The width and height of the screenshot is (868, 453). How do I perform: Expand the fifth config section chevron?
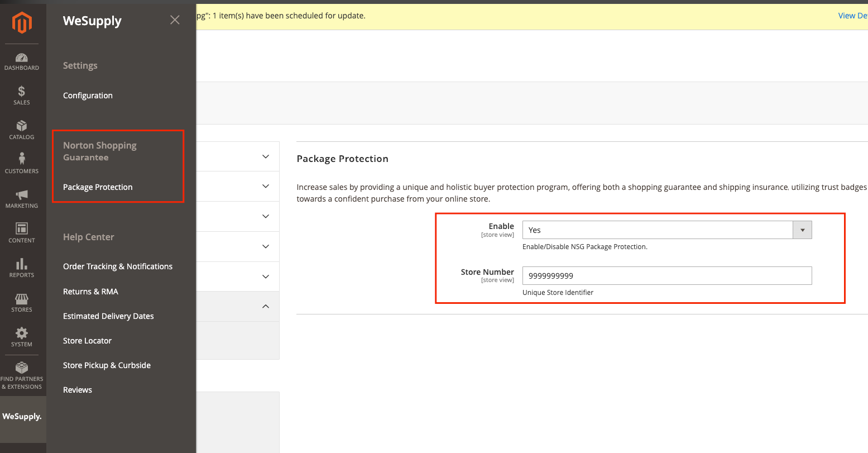point(266,276)
